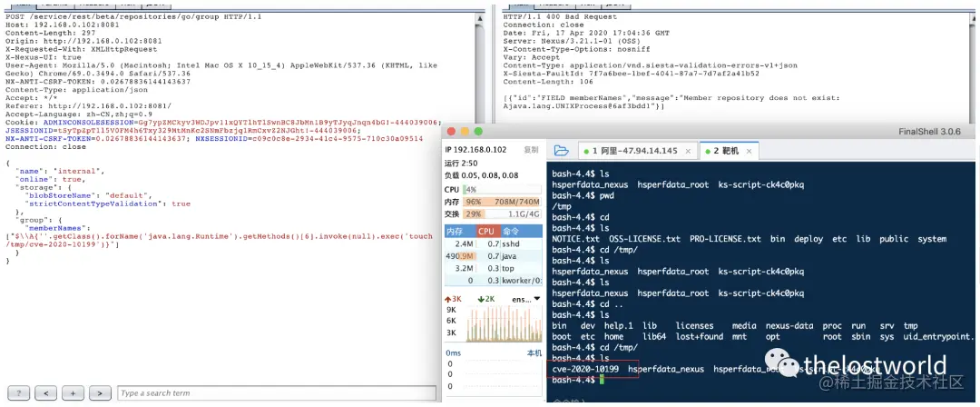Image resolution: width=980 pixels, height=407 pixels.
Task: Open the 本机 link under latency
Action: click(534, 353)
